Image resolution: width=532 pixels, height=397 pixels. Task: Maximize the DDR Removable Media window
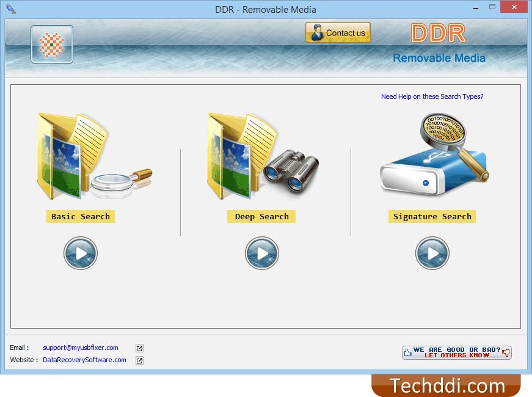pyautogui.click(x=492, y=7)
